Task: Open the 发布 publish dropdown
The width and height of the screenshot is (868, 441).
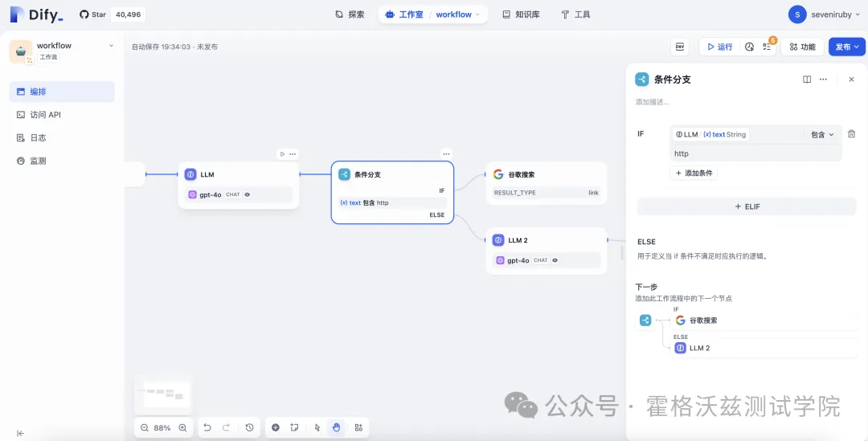Action: click(x=847, y=47)
